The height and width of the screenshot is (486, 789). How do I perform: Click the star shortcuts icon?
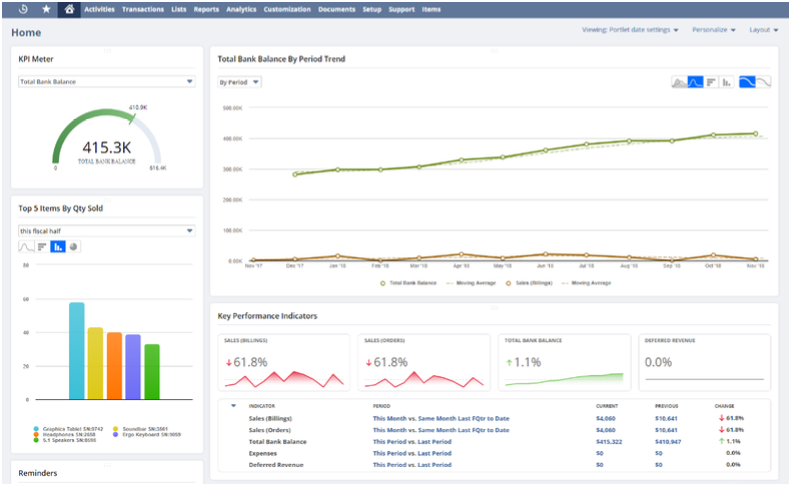[46, 9]
